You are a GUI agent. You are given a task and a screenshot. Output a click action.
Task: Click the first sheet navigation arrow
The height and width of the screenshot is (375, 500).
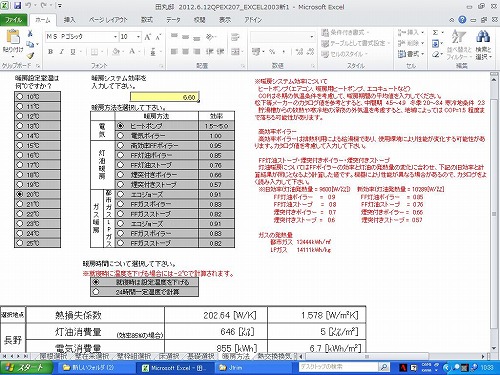coord(4,356)
